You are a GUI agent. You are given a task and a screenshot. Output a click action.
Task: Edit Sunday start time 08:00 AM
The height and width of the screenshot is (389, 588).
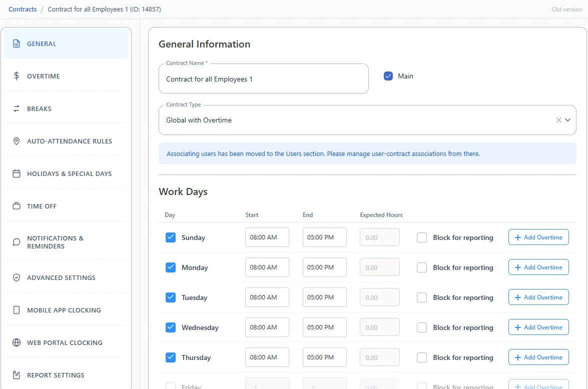[267, 237]
